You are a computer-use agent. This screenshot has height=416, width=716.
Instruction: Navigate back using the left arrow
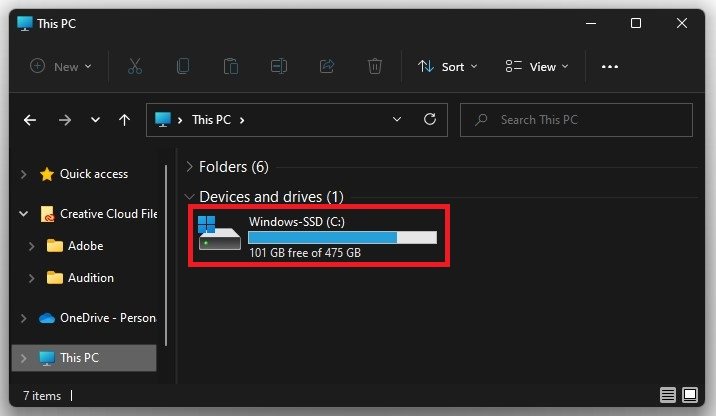(30, 120)
